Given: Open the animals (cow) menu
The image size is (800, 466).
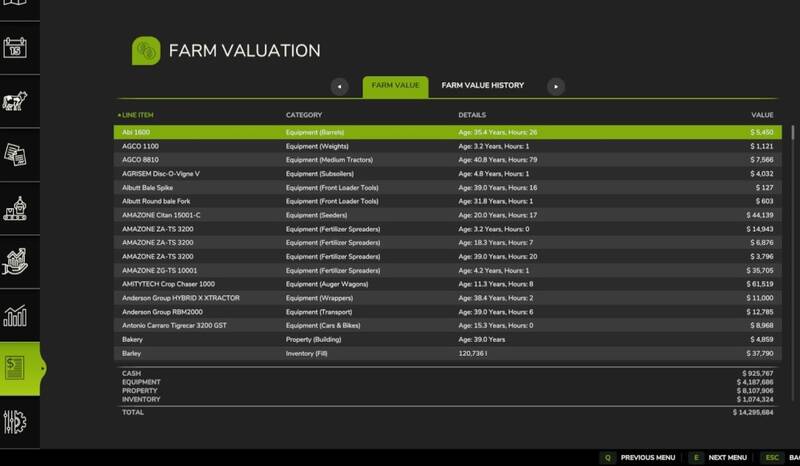Looking at the screenshot, I should click(17, 100).
